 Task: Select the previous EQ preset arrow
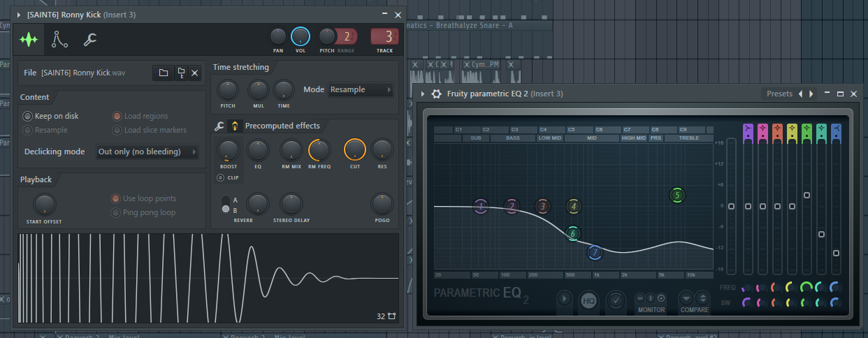[801, 94]
